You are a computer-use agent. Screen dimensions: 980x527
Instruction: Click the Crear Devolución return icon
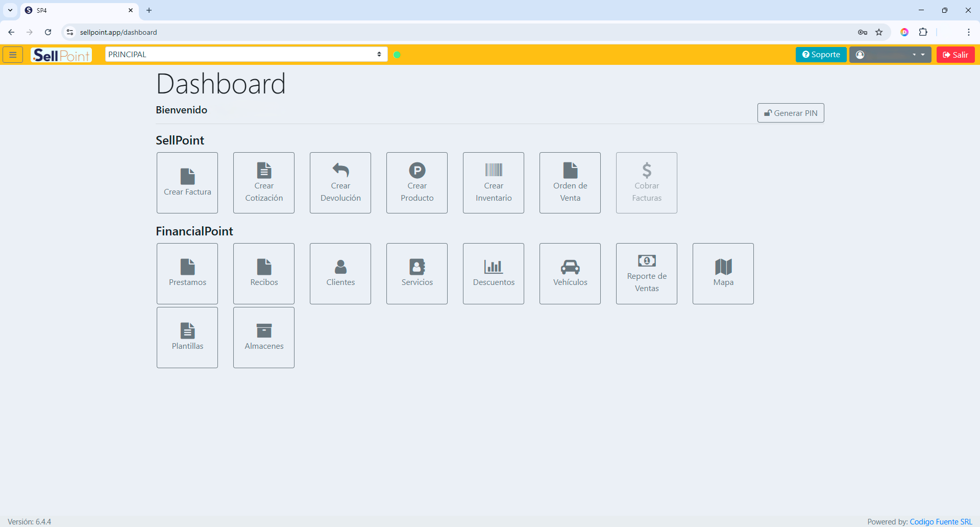340,170
